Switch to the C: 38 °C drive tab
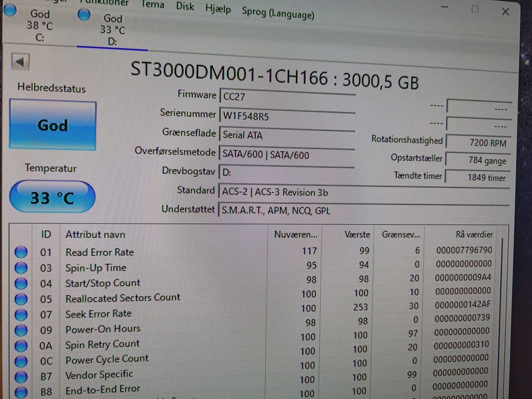The width and height of the screenshot is (532, 399). 40,25
